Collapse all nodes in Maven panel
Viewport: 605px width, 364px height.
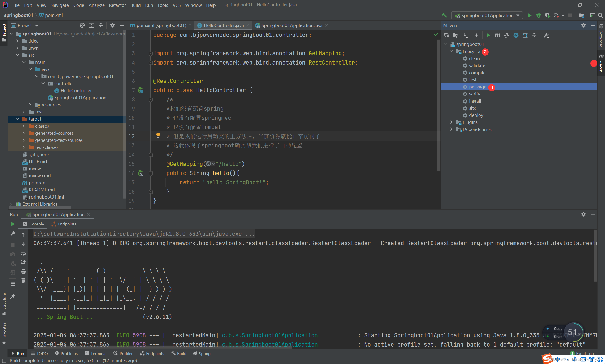[x=534, y=35]
